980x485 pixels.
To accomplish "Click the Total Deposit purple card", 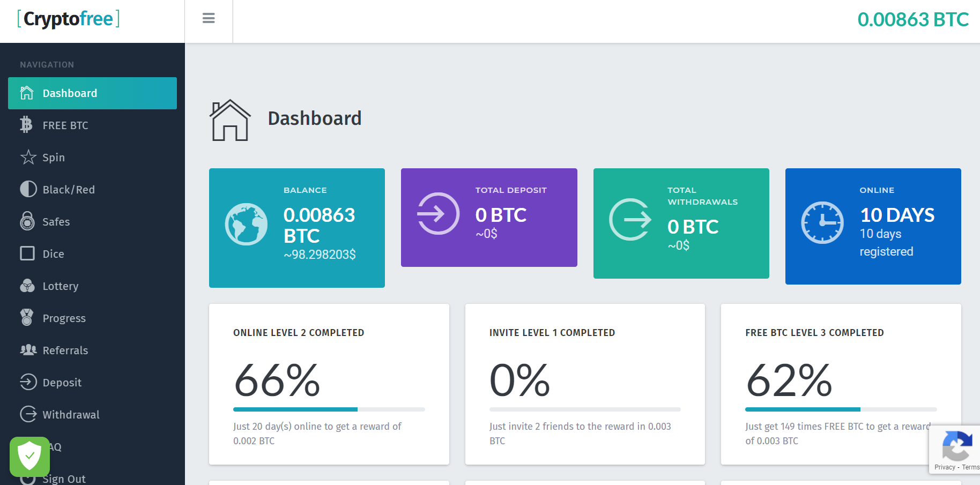I will [x=488, y=218].
